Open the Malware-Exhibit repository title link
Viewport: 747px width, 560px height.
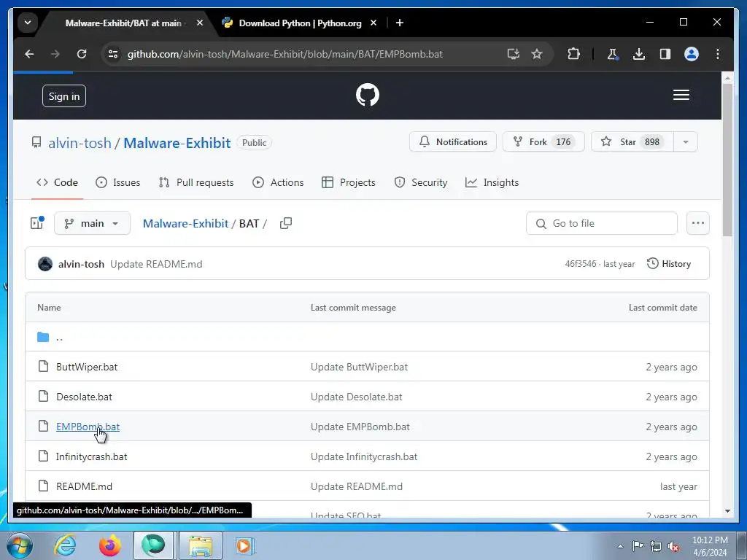click(x=177, y=143)
